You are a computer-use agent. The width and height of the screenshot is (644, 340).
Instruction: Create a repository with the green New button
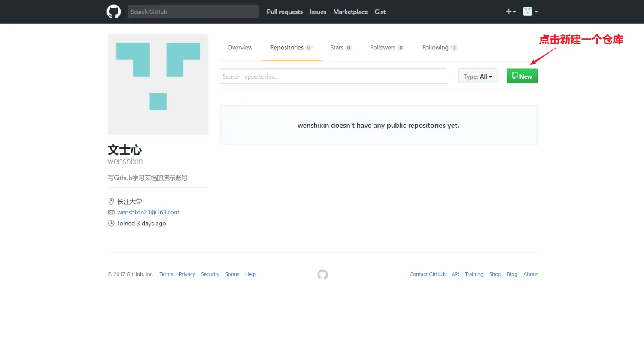pyautogui.click(x=522, y=76)
